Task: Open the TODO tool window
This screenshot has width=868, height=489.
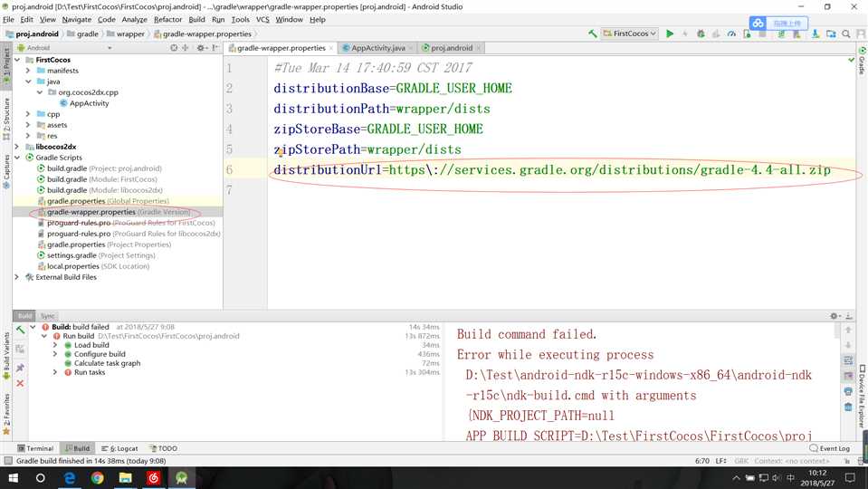Action: [x=163, y=448]
